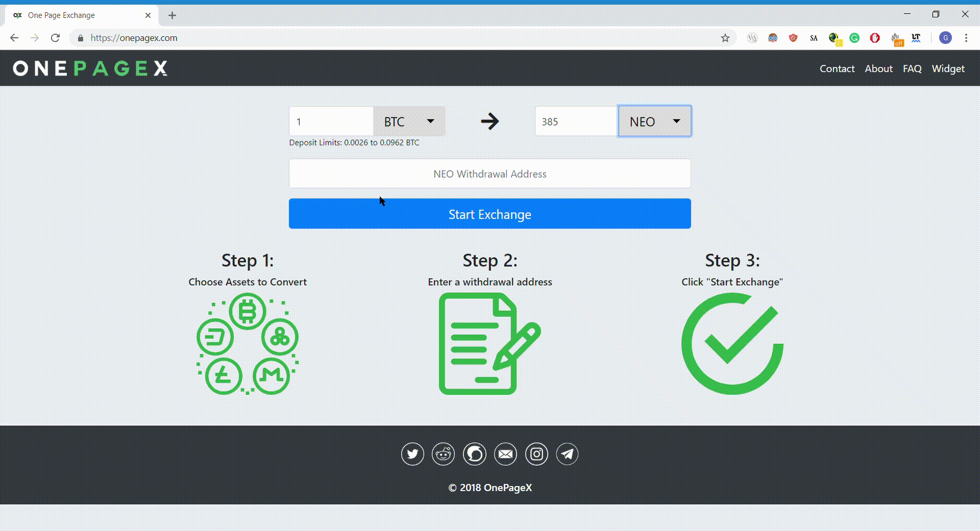Viewport: 980px width, 531px height.
Task: Click the receive amount field showing 385
Action: pos(576,121)
